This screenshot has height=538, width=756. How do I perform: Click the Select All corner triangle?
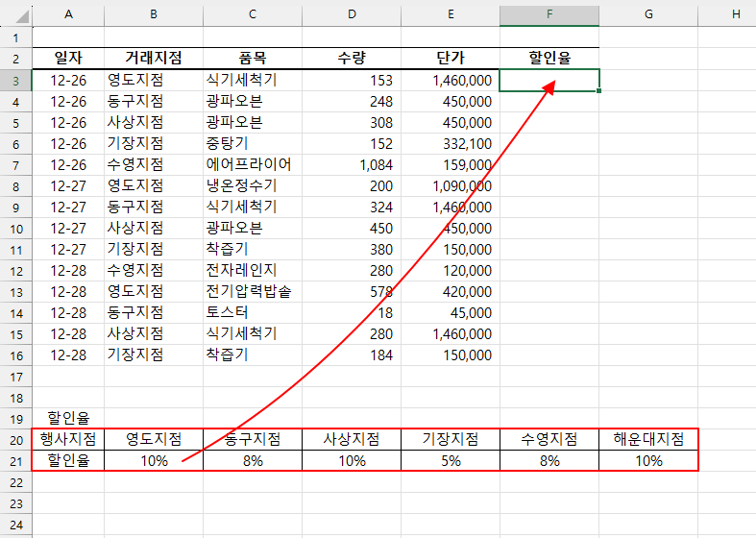click(x=22, y=16)
